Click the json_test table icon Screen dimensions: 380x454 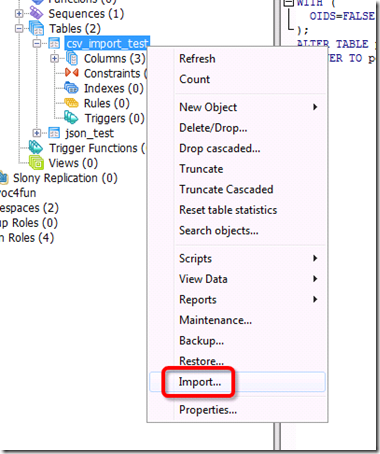pos(54,133)
